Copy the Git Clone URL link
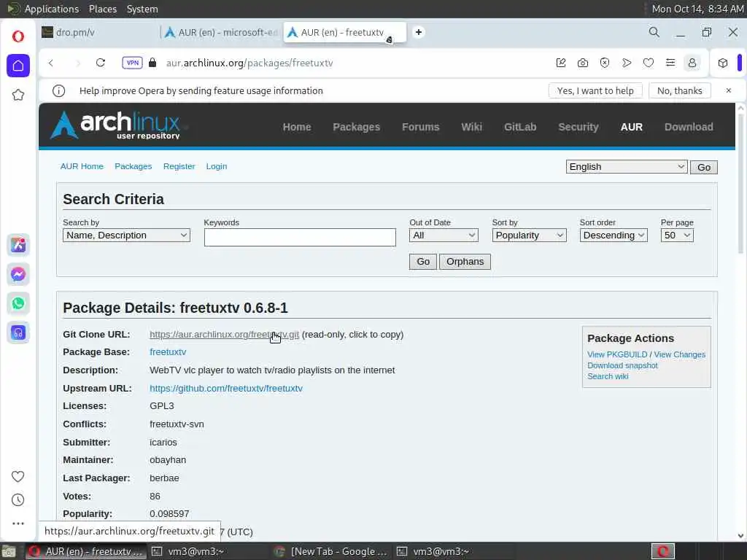Screen dimensions: 747x560 [225, 334]
